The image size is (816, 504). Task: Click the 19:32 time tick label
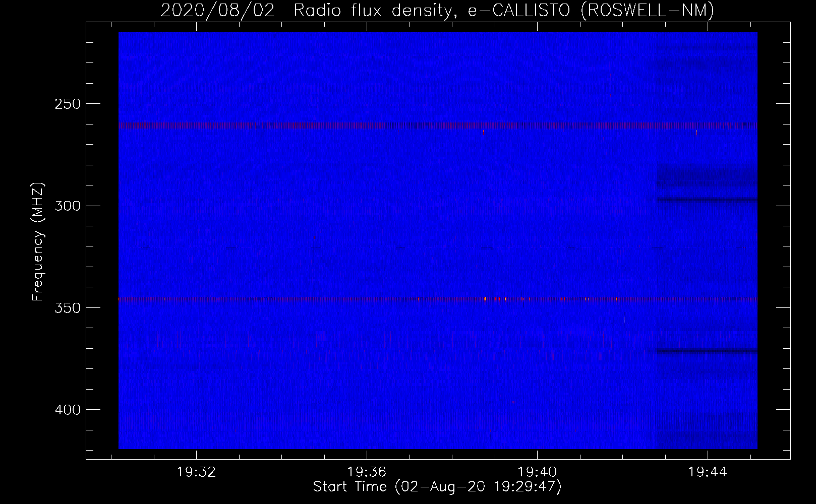(196, 472)
